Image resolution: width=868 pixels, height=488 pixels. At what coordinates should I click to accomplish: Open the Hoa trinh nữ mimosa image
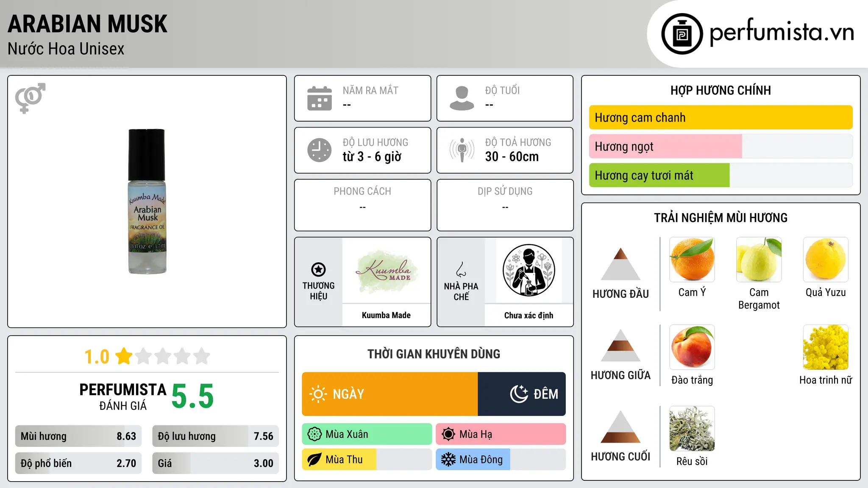point(826,347)
